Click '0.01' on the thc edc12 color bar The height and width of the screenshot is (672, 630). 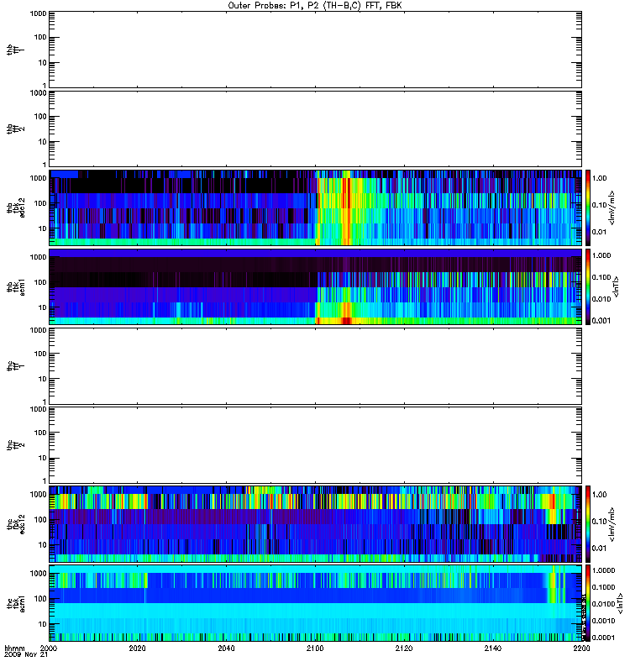click(599, 549)
